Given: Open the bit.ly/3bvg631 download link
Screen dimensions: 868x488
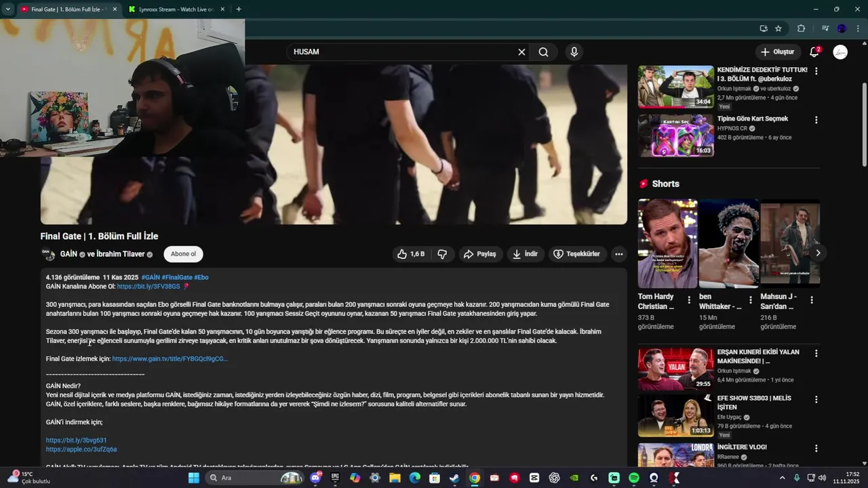Looking at the screenshot, I should (76, 441).
